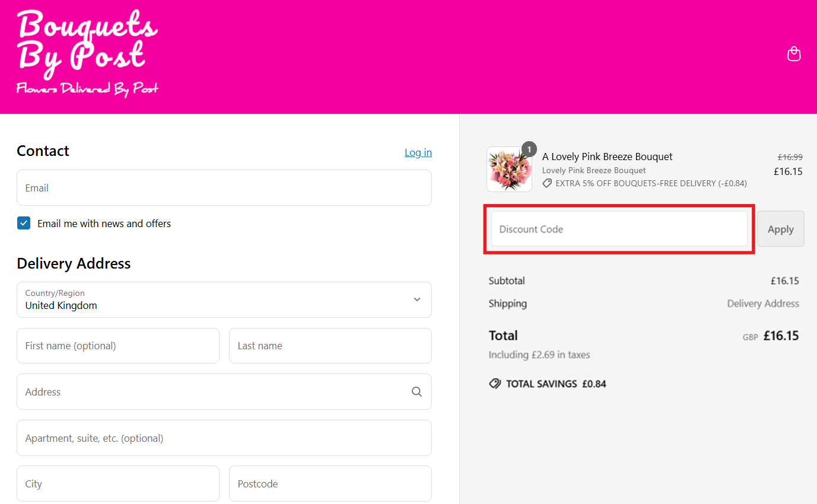Untick Email me with news and offers
This screenshot has height=504, width=817.
pyautogui.click(x=24, y=224)
